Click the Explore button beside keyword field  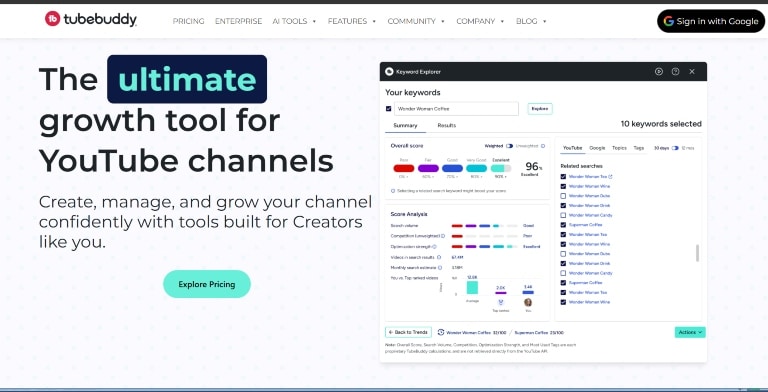540,109
